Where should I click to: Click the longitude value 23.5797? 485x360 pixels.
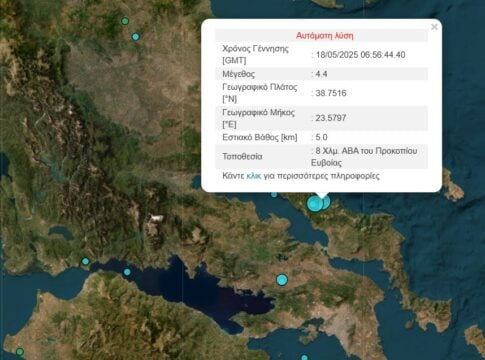[331, 118]
